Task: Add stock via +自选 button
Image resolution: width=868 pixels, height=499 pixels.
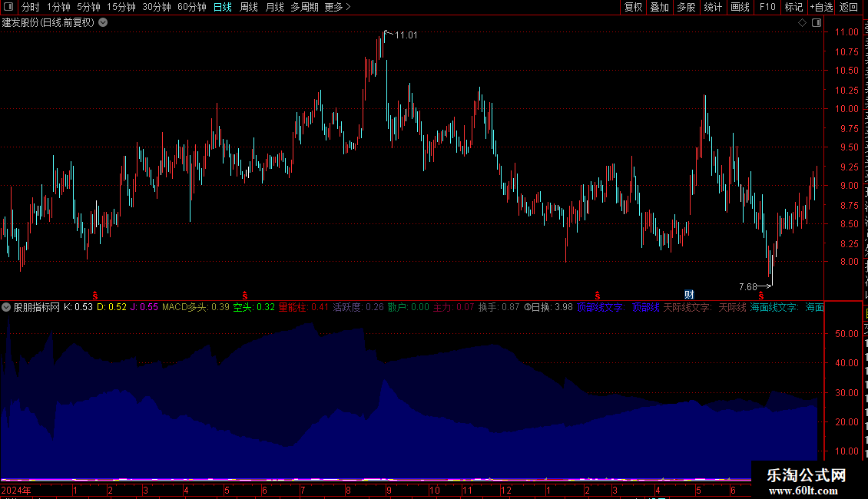Action: coord(821,7)
